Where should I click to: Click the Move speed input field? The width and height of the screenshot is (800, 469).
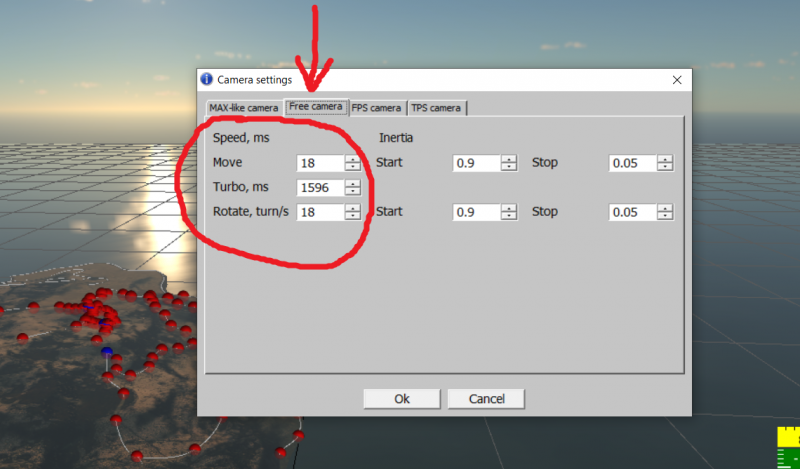pos(320,163)
